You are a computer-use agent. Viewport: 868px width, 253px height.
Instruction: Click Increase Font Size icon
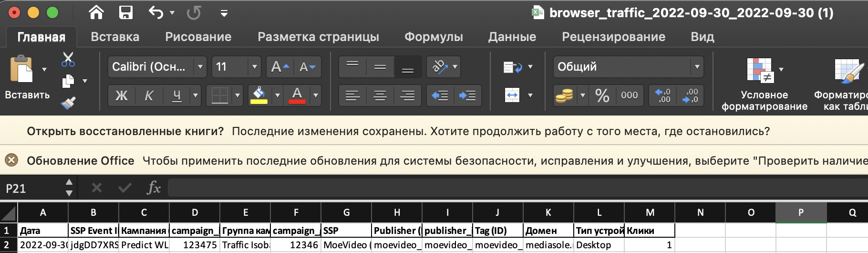pos(280,67)
